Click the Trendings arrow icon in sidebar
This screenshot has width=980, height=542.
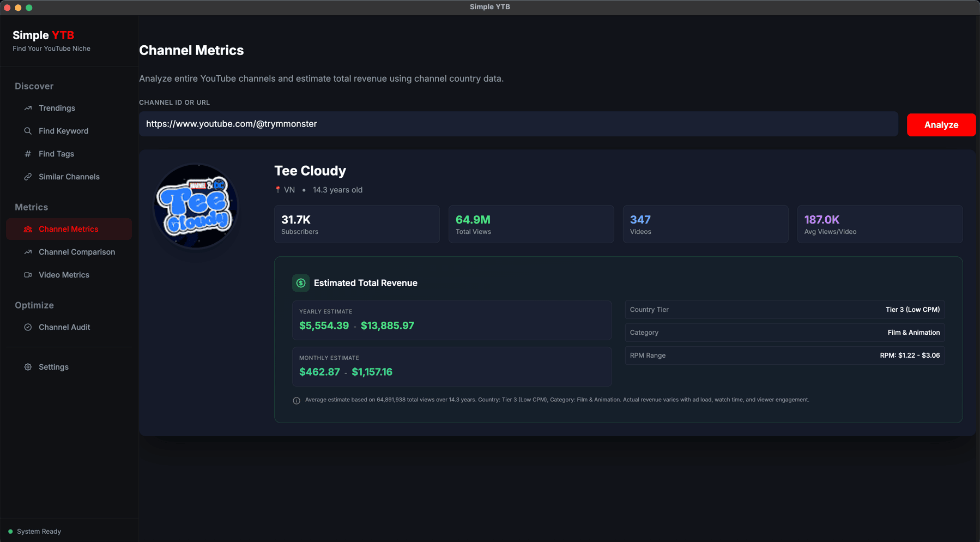pos(28,108)
